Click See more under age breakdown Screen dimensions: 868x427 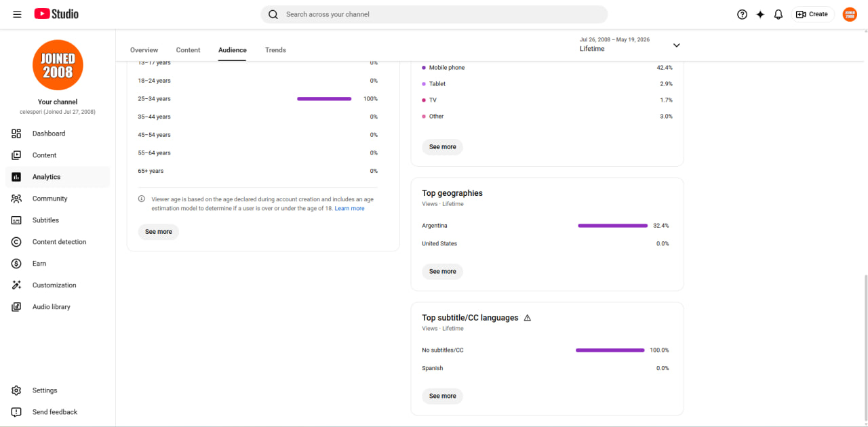pyautogui.click(x=159, y=232)
